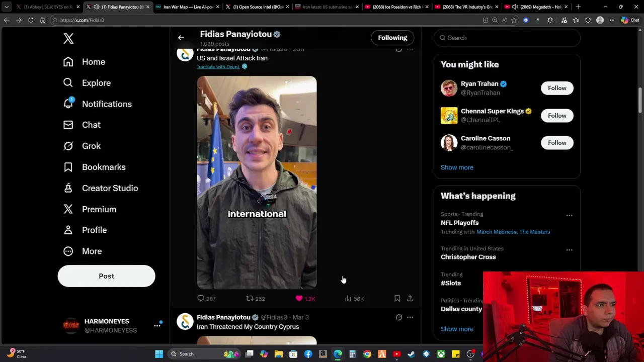Screen dimensions: 644x362
Task: Click the browser home icon
Action: coord(43,20)
